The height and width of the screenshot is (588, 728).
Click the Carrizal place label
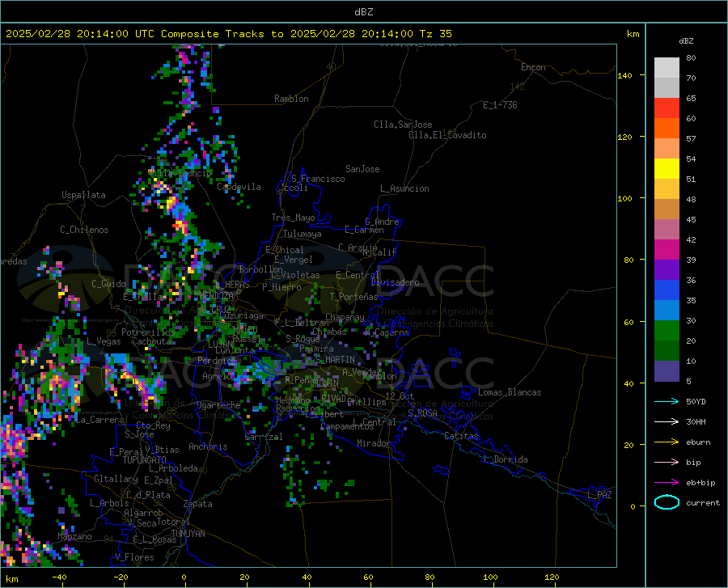[263, 437]
